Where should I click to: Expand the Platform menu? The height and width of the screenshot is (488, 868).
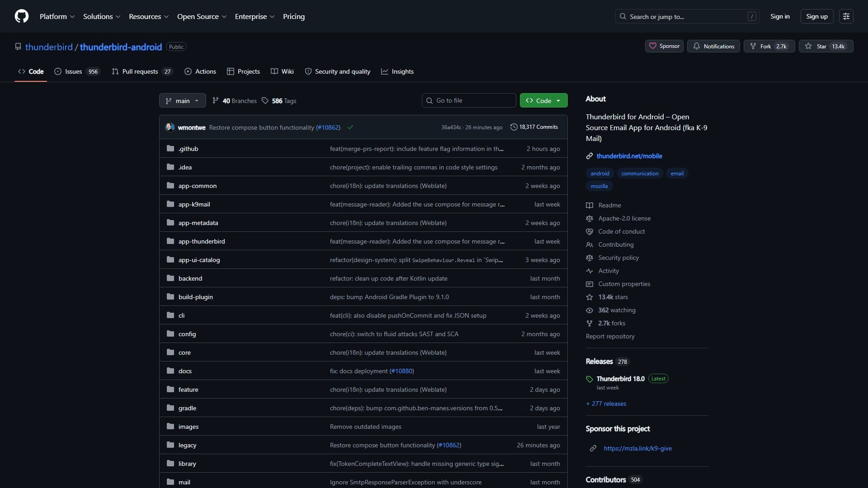click(x=57, y=16)
